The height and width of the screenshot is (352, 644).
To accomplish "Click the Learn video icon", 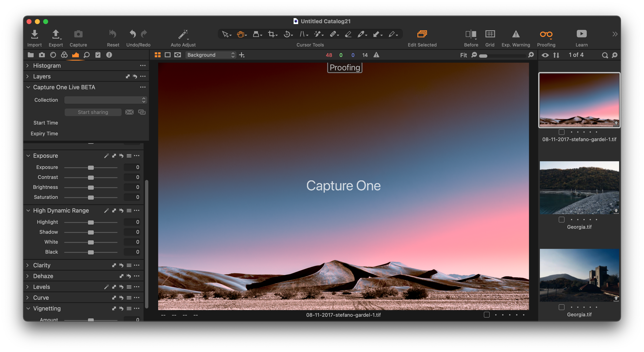I will [x=582, y=34].
